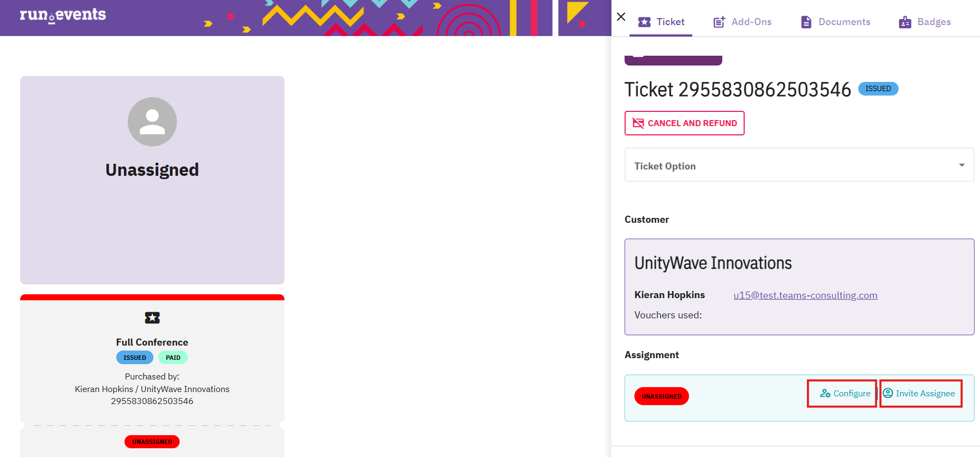
Task: Go to the Badges tab
Action: (x=934, y=22)
